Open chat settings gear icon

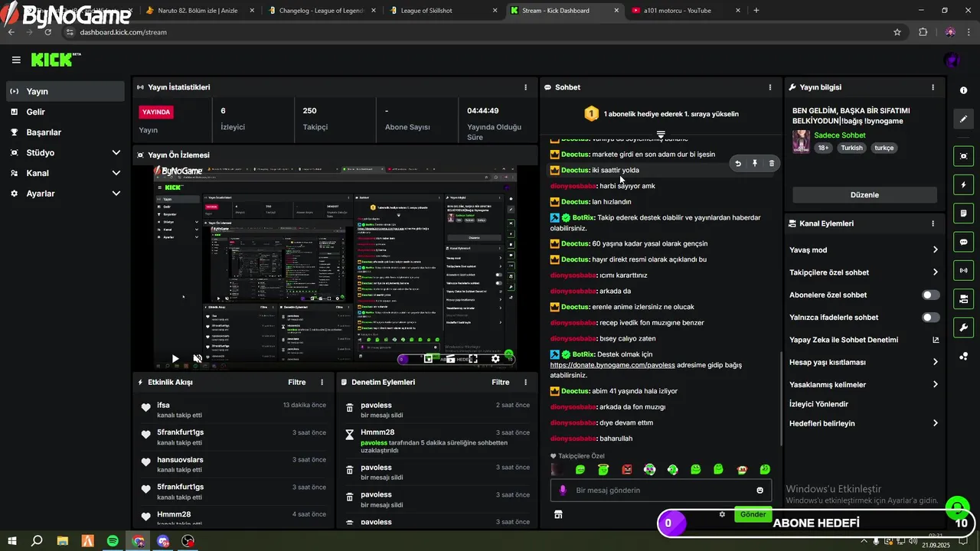721,514
